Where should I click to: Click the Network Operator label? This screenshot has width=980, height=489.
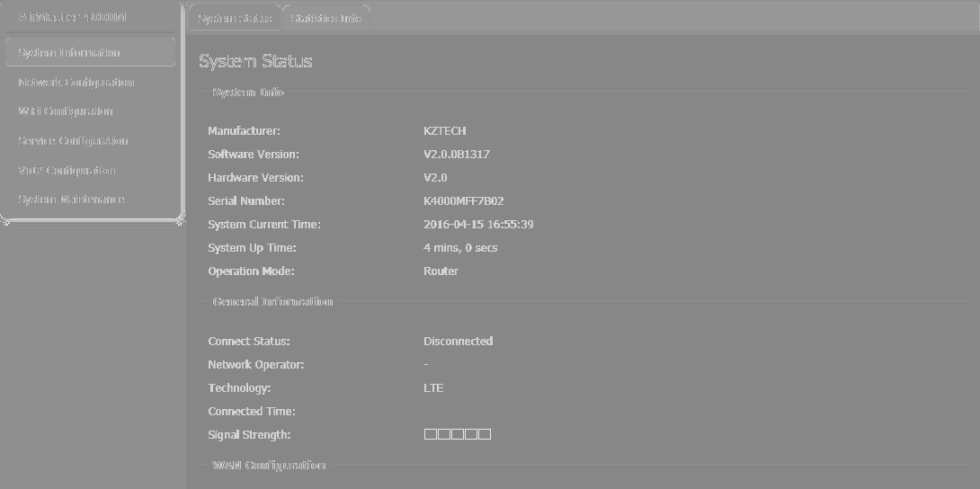[256, 365]
